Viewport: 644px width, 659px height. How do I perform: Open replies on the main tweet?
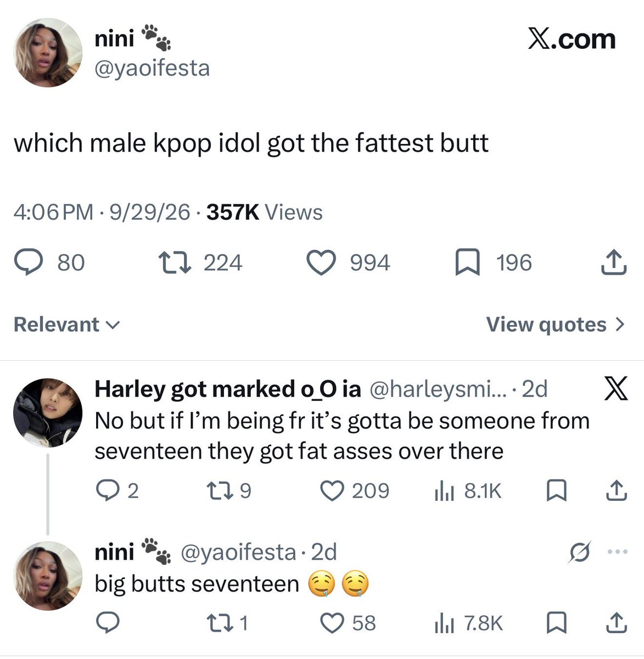[x=50, y=263]
